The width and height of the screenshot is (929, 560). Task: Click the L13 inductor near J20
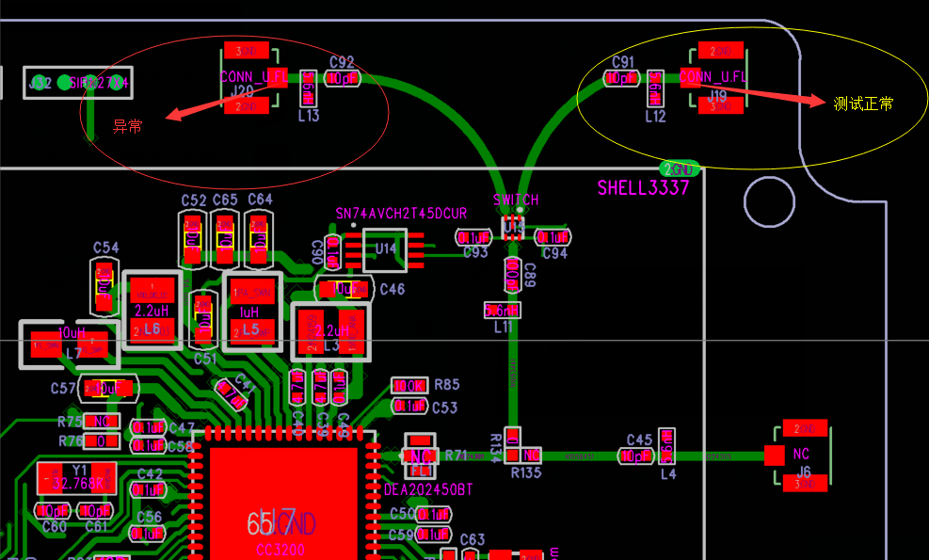coord(308,88)
